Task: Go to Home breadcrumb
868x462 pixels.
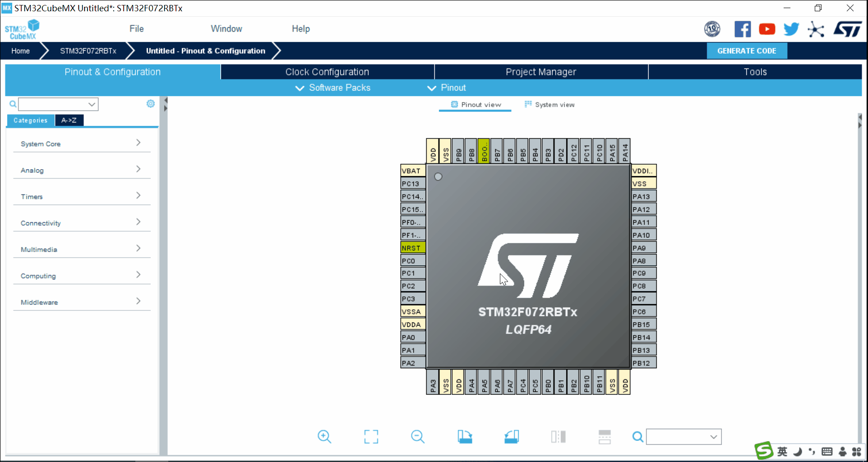Action: tap(20, 51)
